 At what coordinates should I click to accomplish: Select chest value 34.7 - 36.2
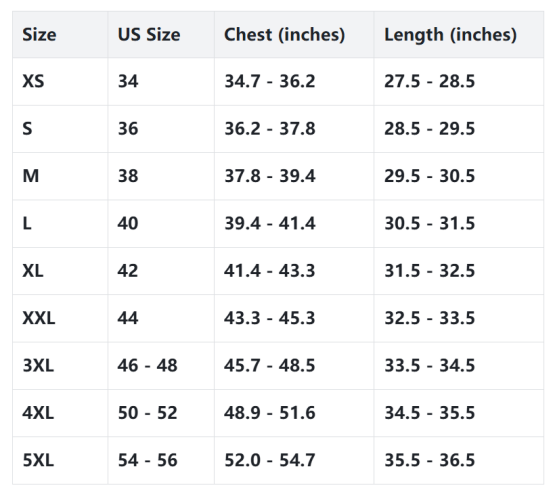[270, 81]
